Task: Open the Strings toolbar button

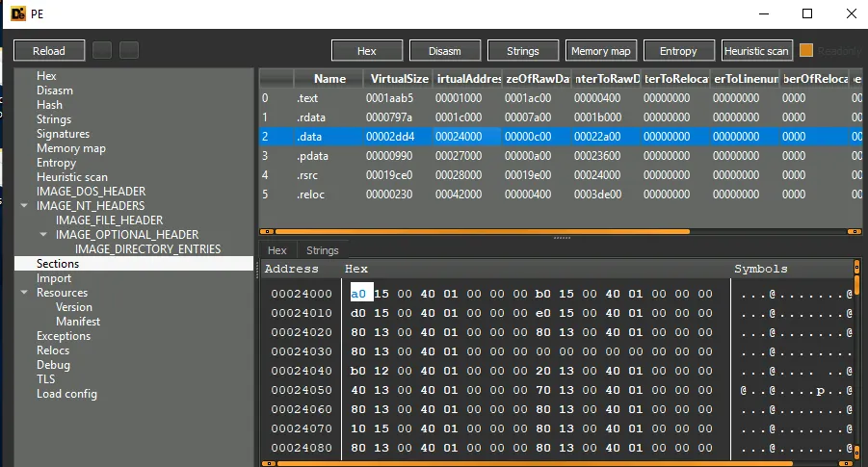Action: [522, 51]
